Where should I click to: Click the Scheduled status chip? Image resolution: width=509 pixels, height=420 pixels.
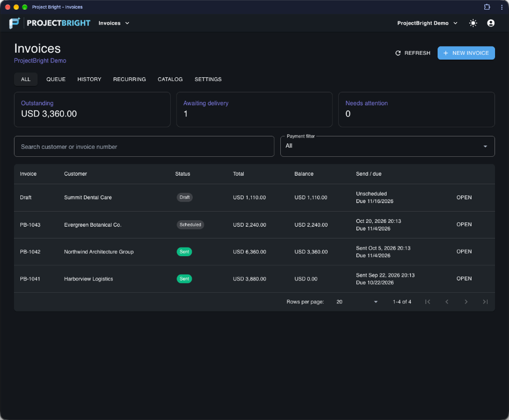coord(190,225)
